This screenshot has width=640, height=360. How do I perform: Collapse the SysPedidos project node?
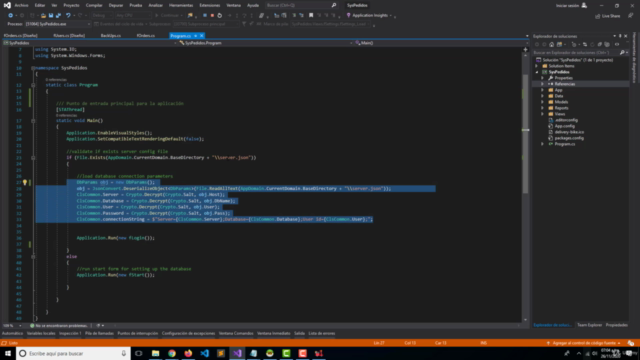(x=537, y=72)
